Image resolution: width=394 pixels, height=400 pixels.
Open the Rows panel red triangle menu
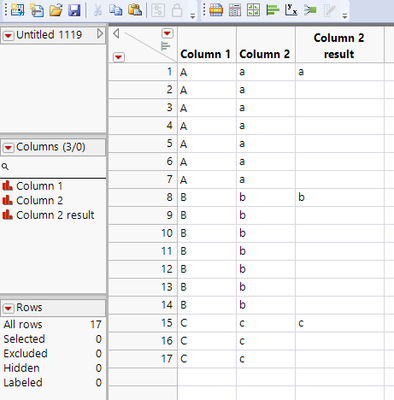tap(8, 308)
